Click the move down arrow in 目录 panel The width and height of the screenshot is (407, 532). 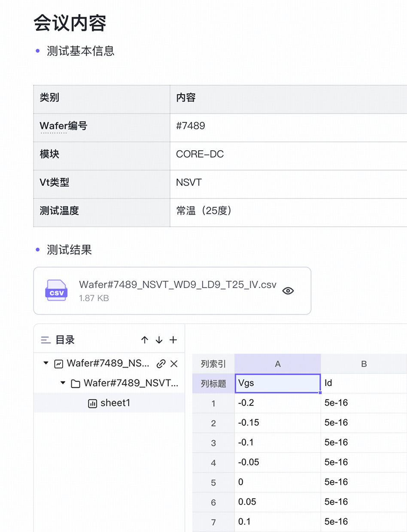[x=159, y=340]
